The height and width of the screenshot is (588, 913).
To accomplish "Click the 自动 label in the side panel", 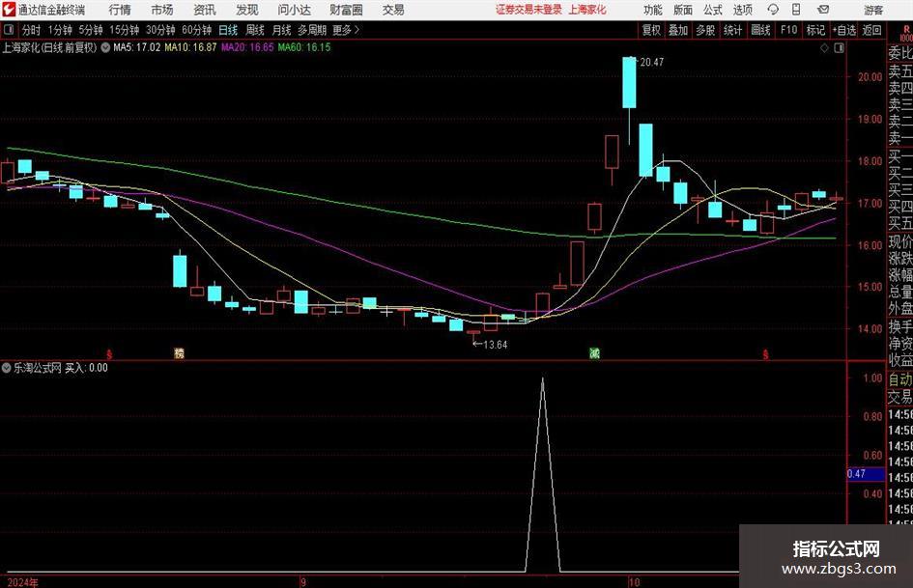I will point(900,379).
